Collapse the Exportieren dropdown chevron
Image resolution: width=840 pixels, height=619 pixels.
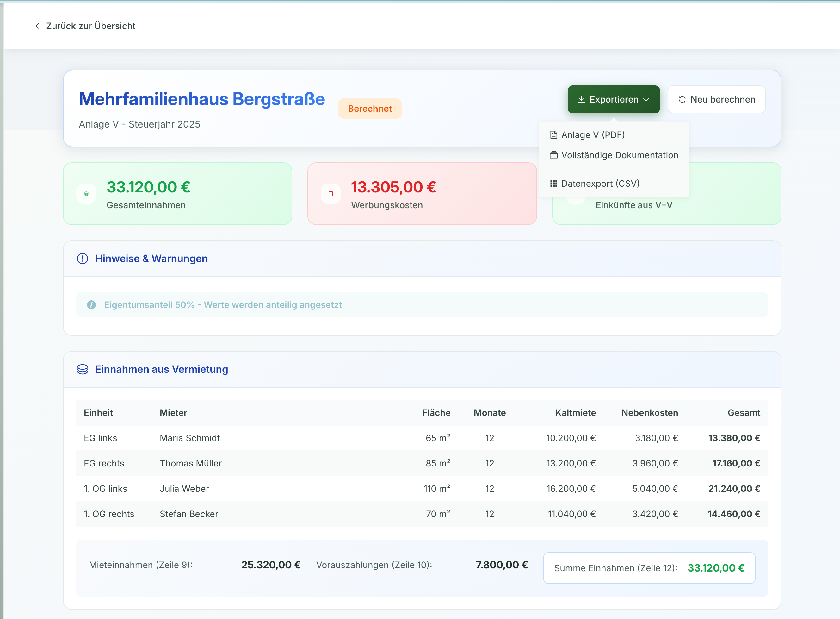646,99
